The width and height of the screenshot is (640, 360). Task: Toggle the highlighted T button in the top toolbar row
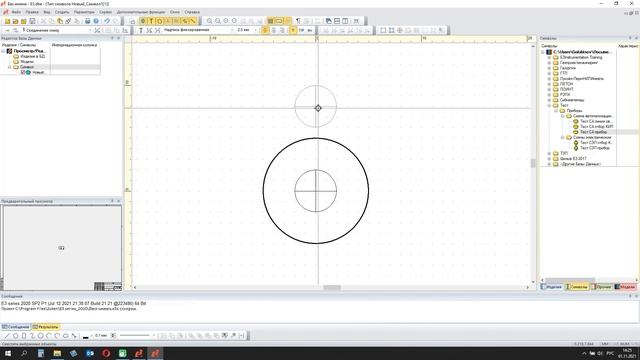(151, 21)
